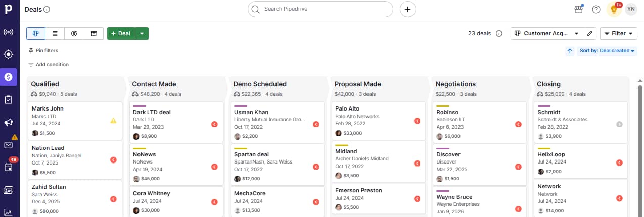Click the Qualified stage header
The image size is (644, 217).
pyautogui.click(x=45, y=84)
